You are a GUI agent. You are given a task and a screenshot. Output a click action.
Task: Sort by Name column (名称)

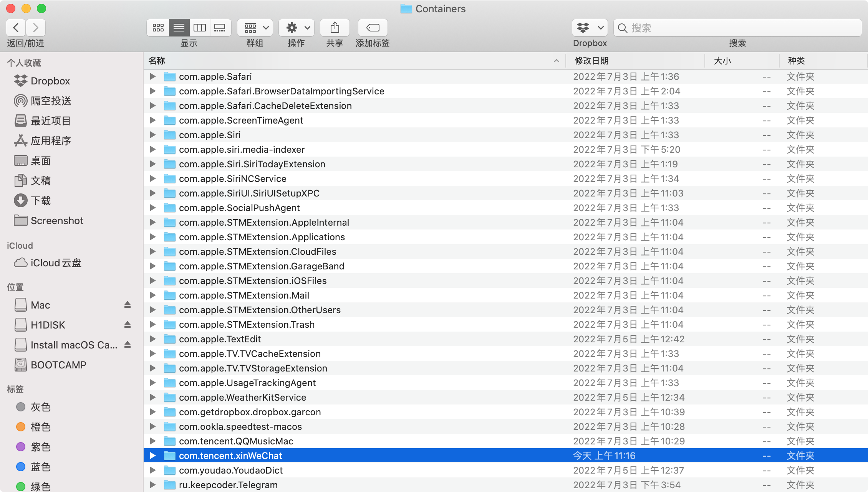(x=354, y=61)
